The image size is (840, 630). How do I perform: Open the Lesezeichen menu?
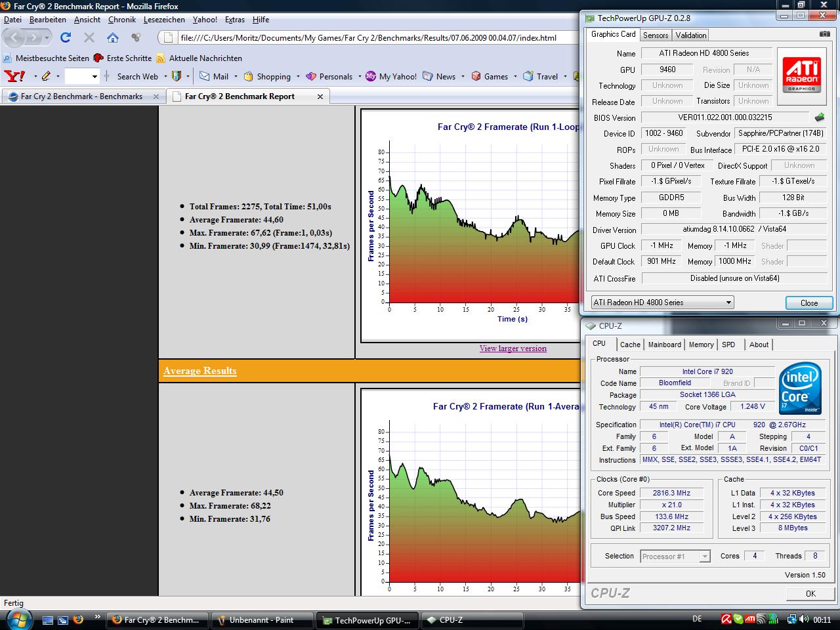164,20
